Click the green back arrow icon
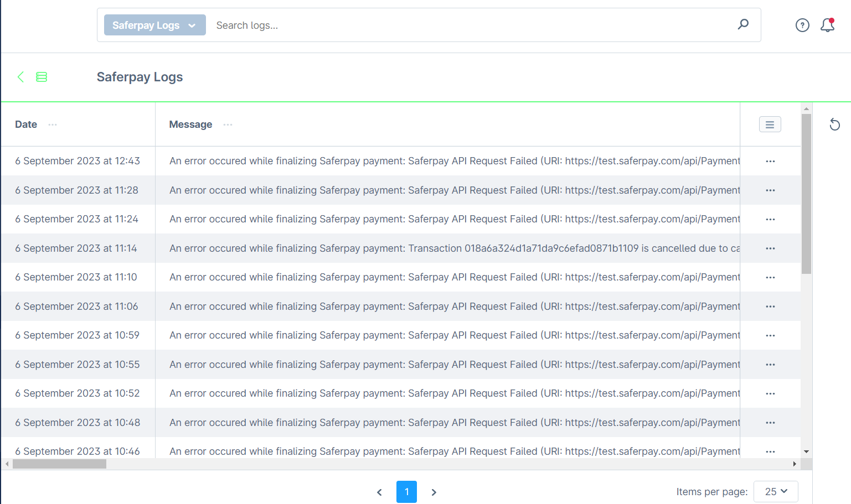Image resolution: width=851 pixels, height=504 pixels. [20, 77]
